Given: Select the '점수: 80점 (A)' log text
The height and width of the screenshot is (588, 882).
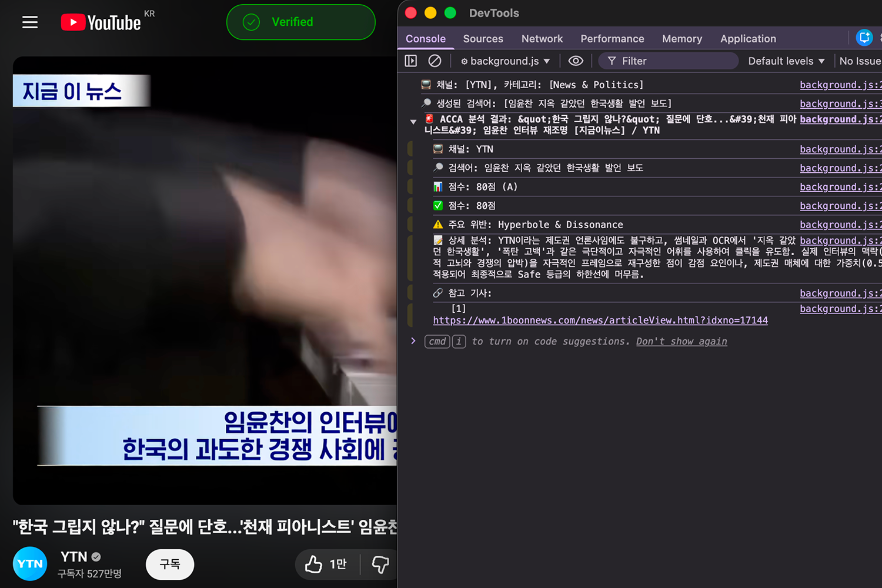Looking at the screenshot, I should coord(483,187).
